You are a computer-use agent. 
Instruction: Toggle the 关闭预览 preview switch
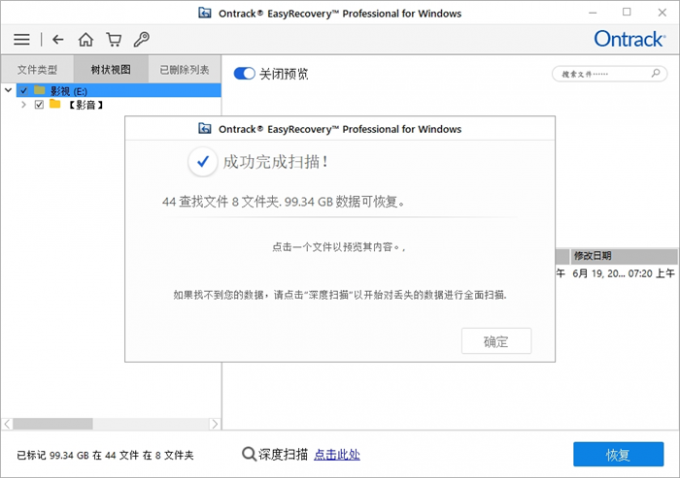point(244,74)
